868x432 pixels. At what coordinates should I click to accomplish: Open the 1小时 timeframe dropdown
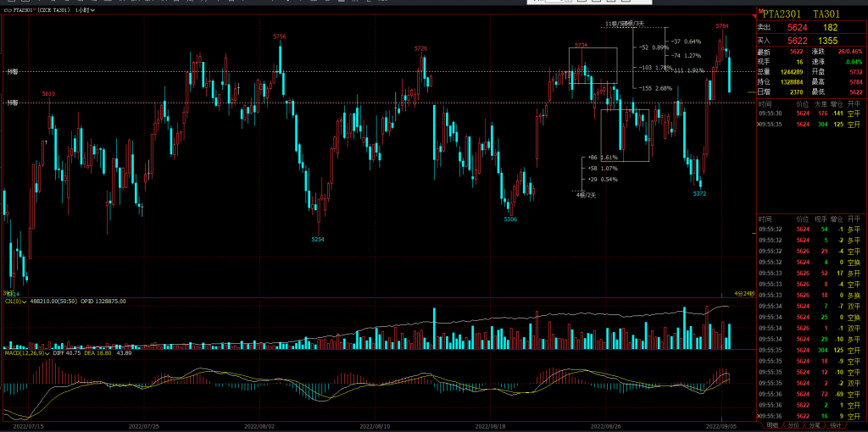click(x=84, y=10)
